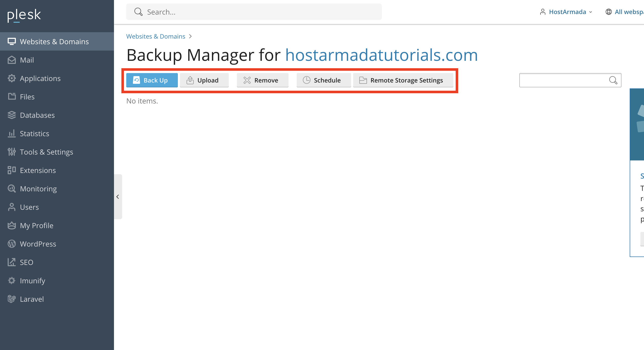Click the Laravel logo icon
Viewport: 644px width, 350px height.
12,299
